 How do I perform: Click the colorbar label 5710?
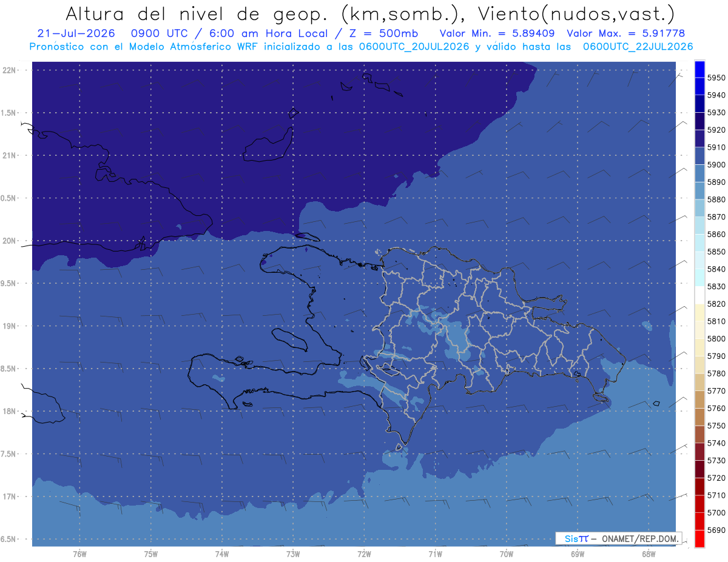(716, 495)
